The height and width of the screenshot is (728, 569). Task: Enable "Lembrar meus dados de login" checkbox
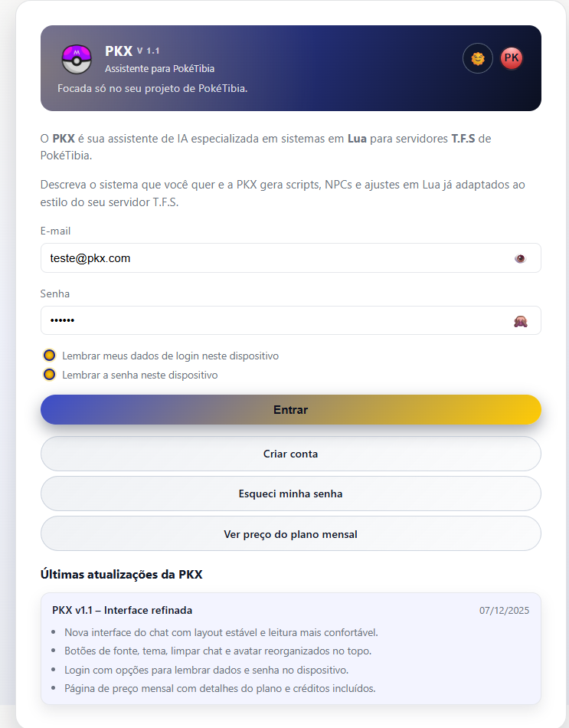click(x=50, y=356)
